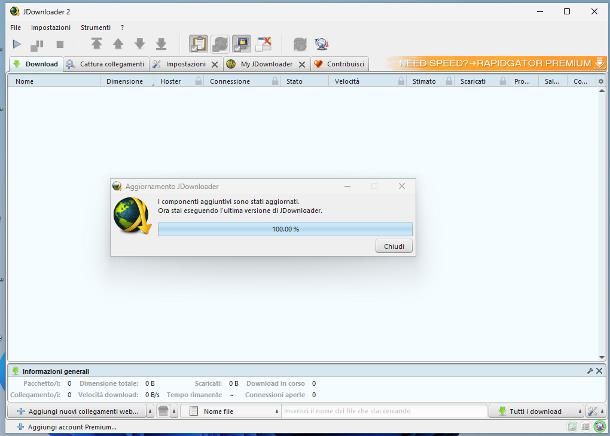Expand arrow beside Aggiungi nuovi collegamenti
Image resolution: width=610 pixels, height=436 pixels.
pyautogui.click(x=150, y=411)
